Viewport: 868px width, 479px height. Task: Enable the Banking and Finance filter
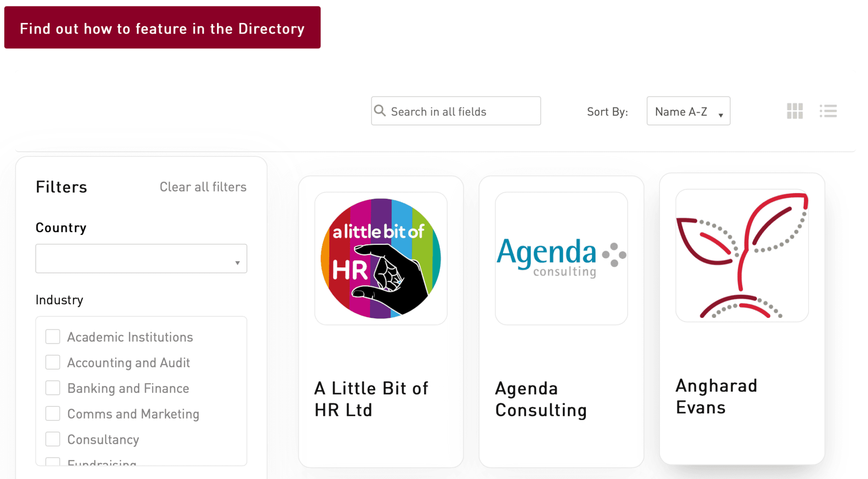coord(53,388)
